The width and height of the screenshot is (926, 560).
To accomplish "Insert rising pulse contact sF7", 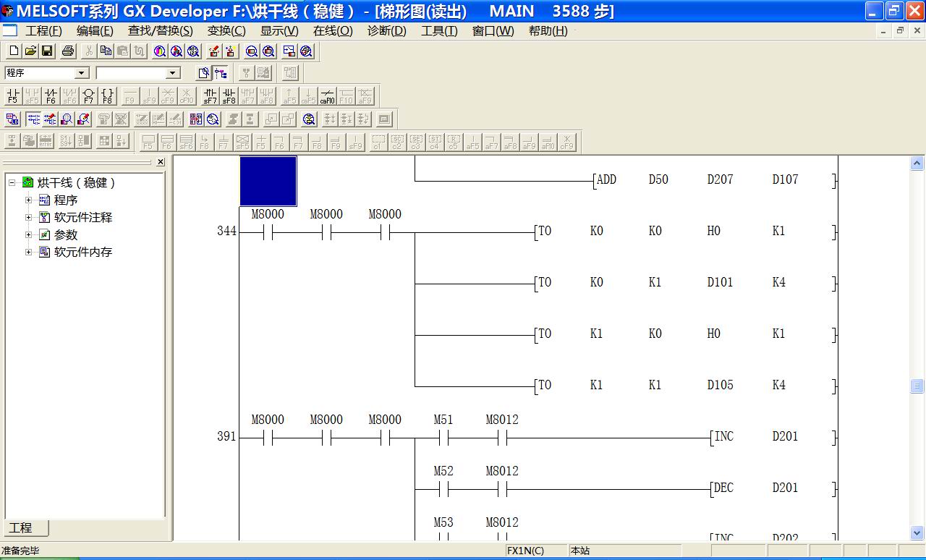I will 210,96.
